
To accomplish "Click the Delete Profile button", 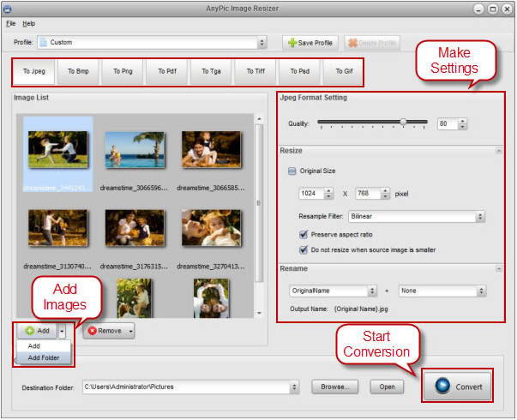I will 372,43.
